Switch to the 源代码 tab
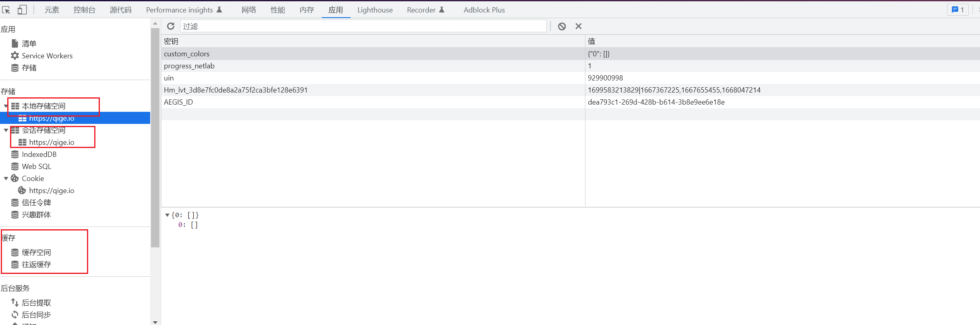980x325 pixels. tap(121, 10)
